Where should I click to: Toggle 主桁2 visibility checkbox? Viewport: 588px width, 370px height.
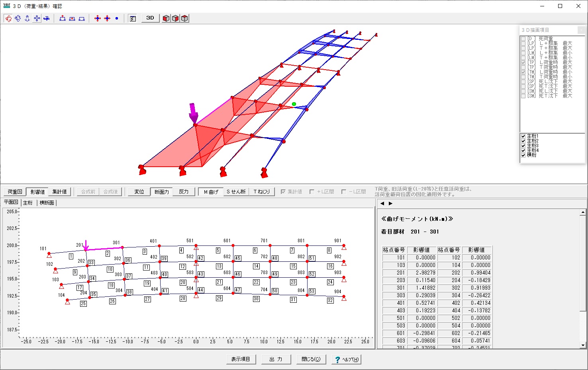[523, 141]
